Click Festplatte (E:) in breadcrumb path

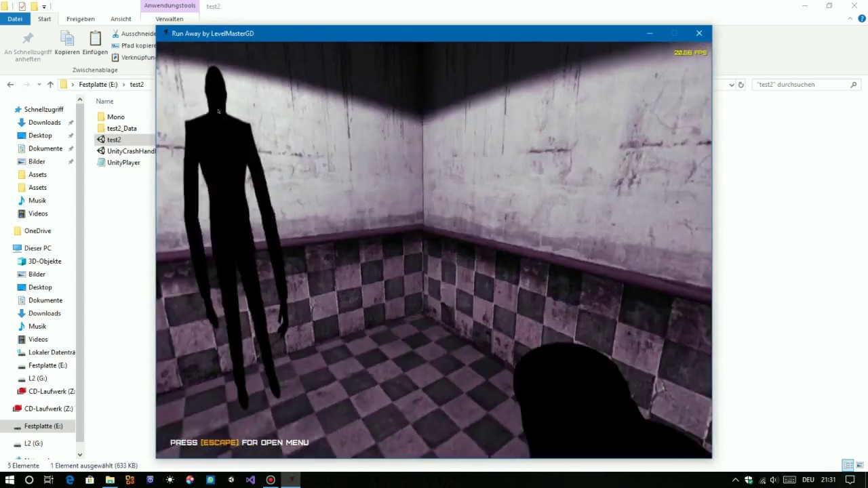pos(98,85)
